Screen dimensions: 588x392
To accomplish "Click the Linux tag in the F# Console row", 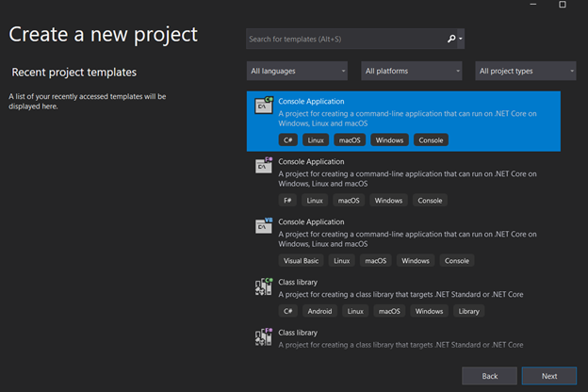I will [315, 201].
